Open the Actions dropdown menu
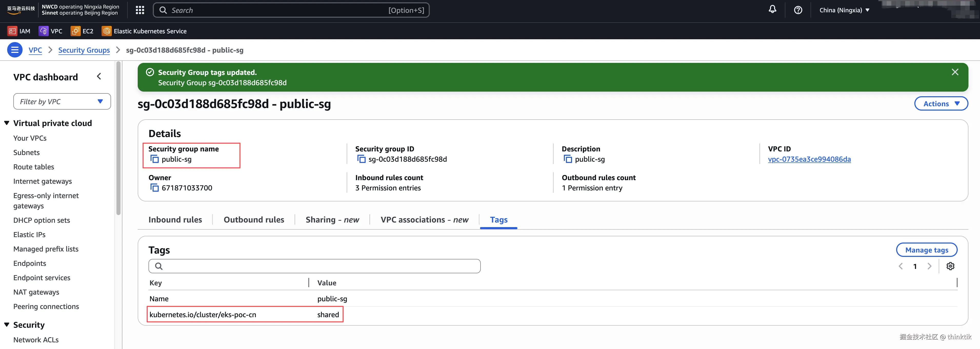980x349 pixels. tap(941, 103)
